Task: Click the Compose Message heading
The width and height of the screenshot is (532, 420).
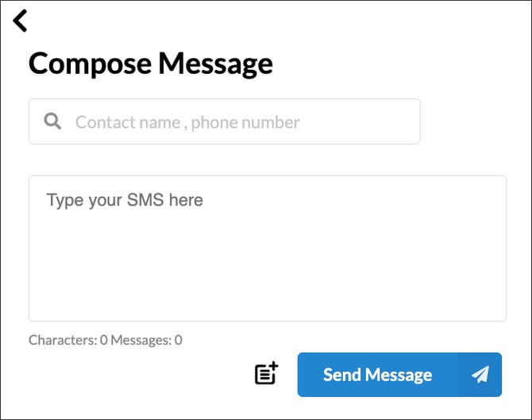Action: [x=151, y=64]
